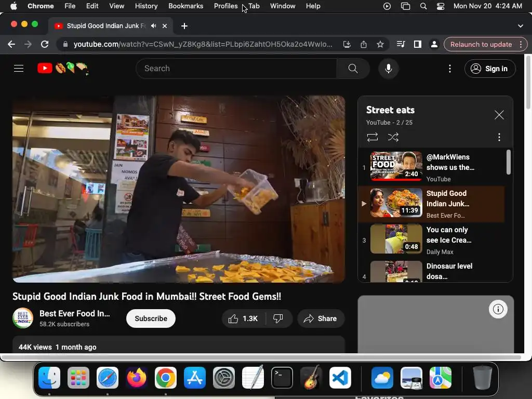Open the Dinosaur level dosa video

(x=431, y=271)
